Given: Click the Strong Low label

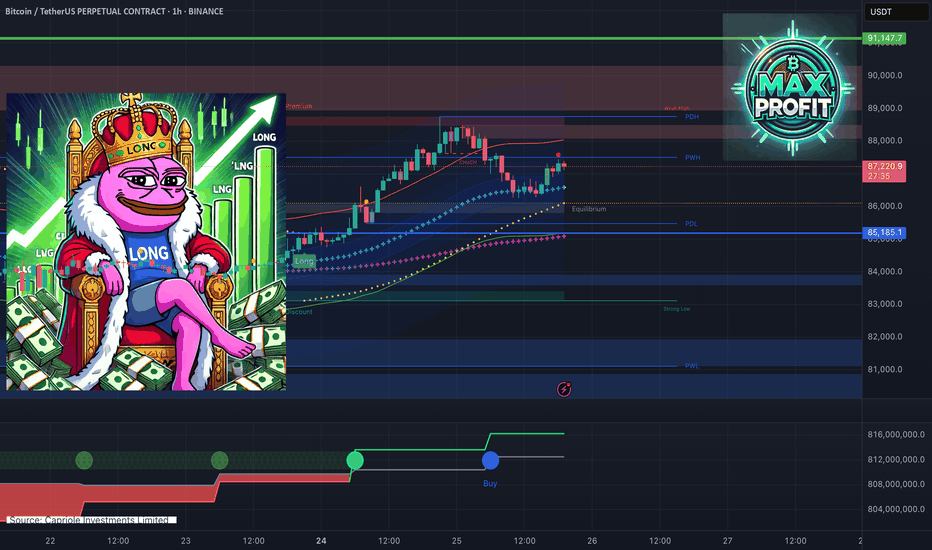Looking at the screenshot, I should click(x=676, y=309).
